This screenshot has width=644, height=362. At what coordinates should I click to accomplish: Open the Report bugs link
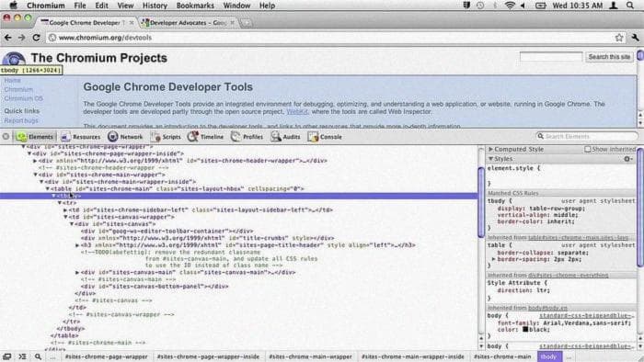(21, 120)
